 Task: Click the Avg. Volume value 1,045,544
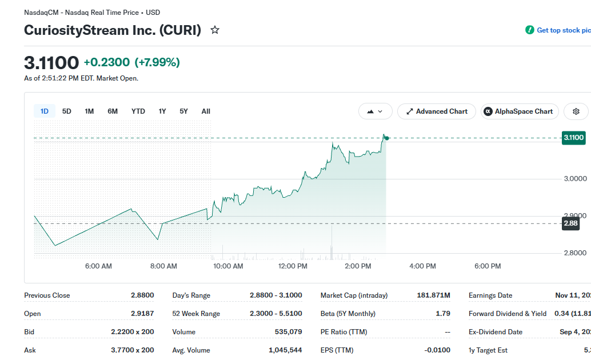285,350
